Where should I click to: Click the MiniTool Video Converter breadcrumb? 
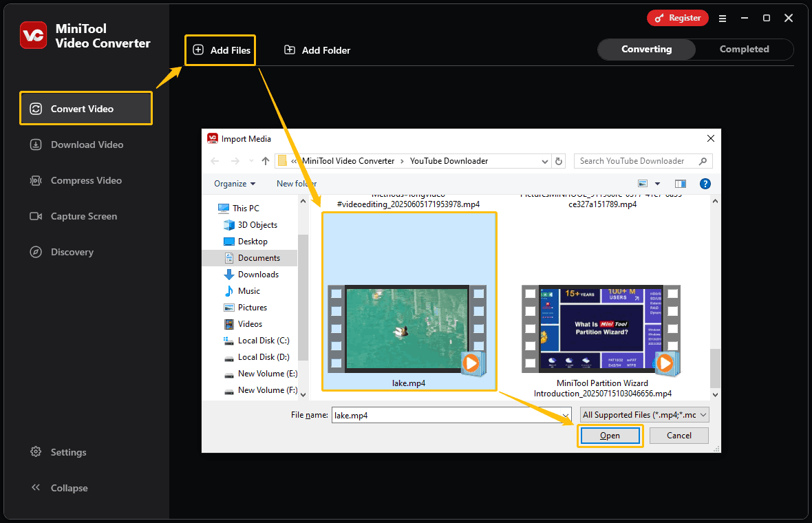[x=348, y=161]
